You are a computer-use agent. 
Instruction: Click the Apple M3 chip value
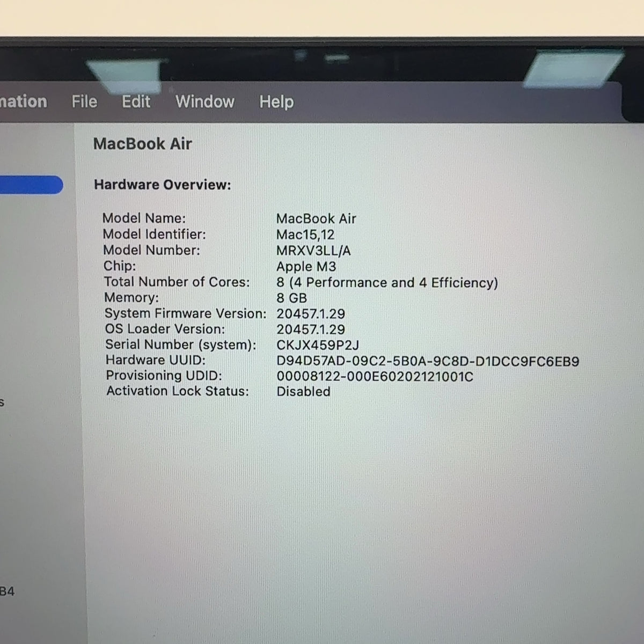[x=306, y=267]
